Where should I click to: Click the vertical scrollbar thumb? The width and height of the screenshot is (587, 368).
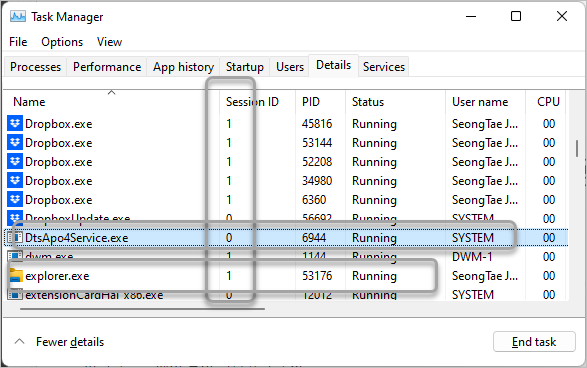[577, 149]
